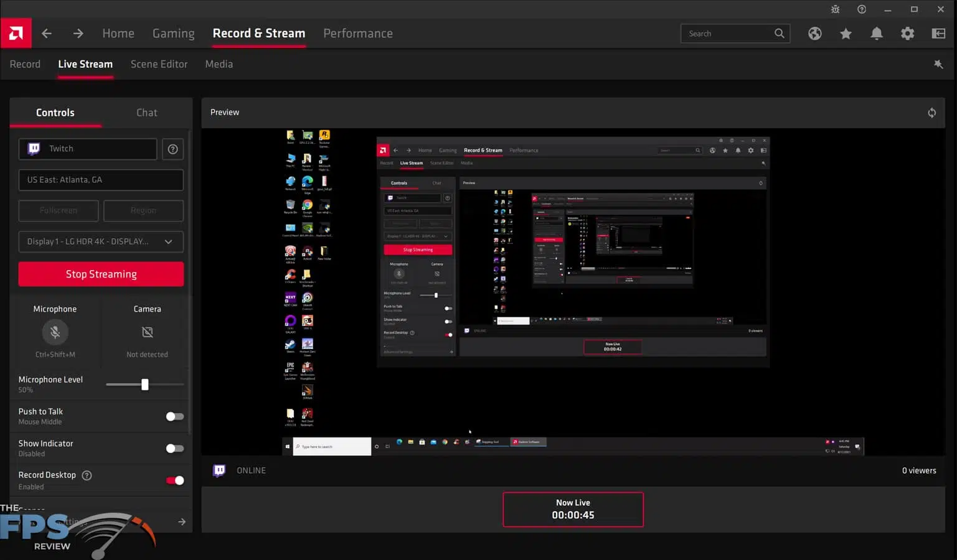Open the Scene Editor sub-tab
This screenshot has height=560, width=957.
tap(159, 64)
